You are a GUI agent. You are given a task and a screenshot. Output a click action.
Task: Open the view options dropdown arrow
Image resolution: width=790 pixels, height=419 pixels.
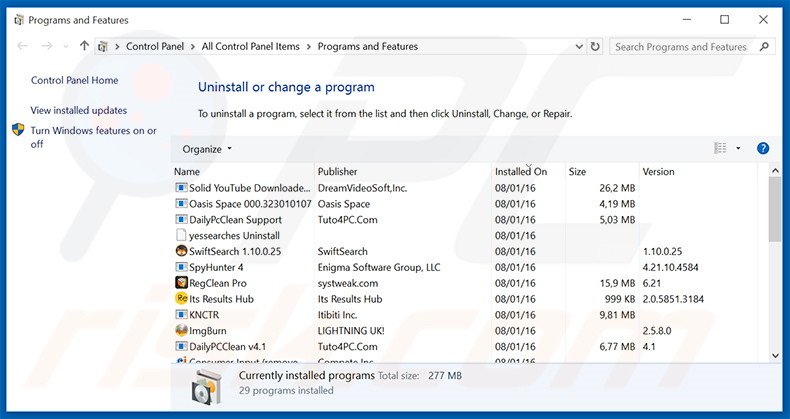[x=738, y=148]
